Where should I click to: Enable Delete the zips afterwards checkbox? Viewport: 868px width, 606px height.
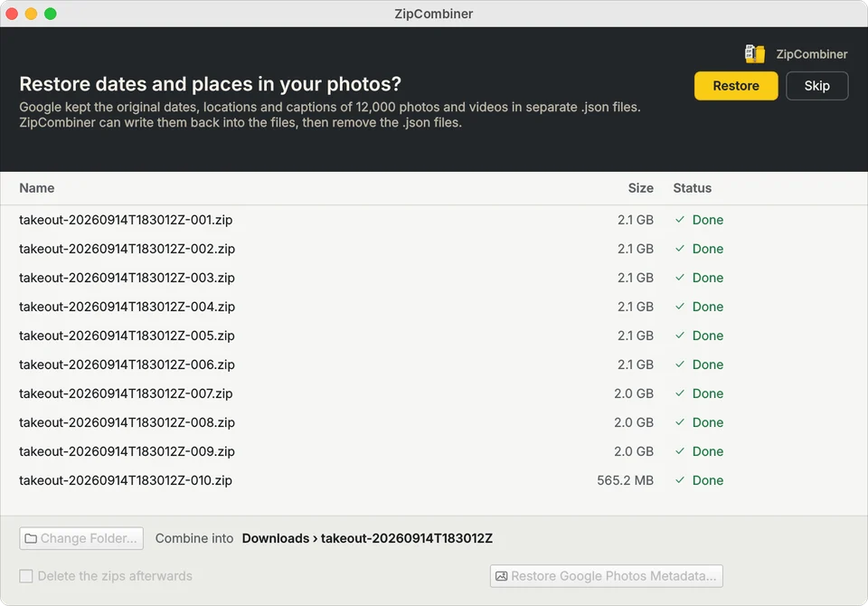[x=26, y=576]
